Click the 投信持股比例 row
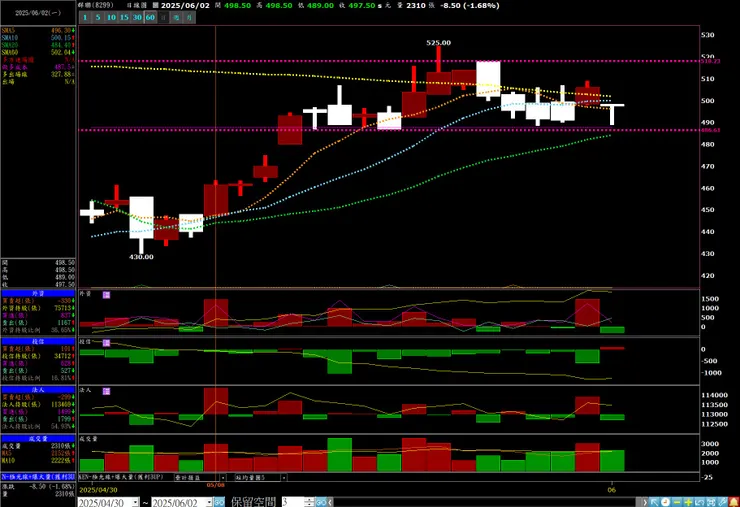This screenshot has width=740, height=507. 38,378
